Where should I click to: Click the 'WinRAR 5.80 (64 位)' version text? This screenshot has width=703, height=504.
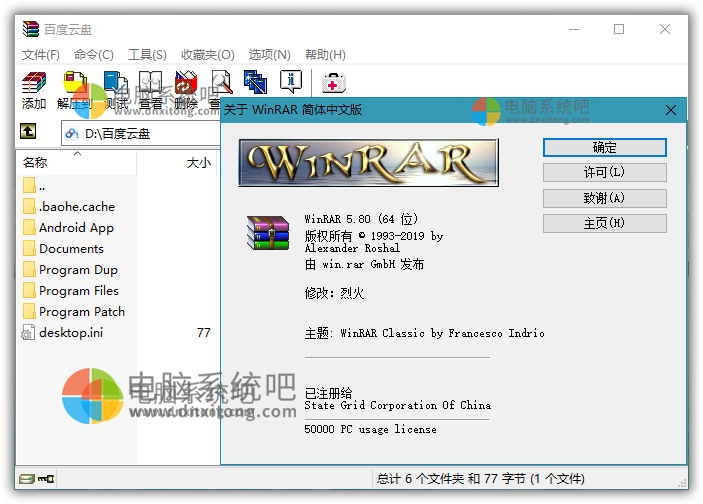(361, 219)
